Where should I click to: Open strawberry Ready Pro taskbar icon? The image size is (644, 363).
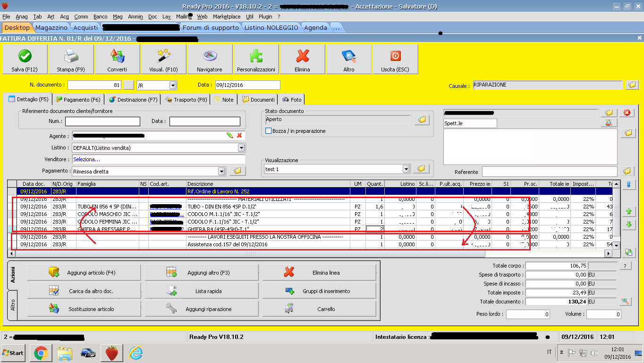click(111, 353)
